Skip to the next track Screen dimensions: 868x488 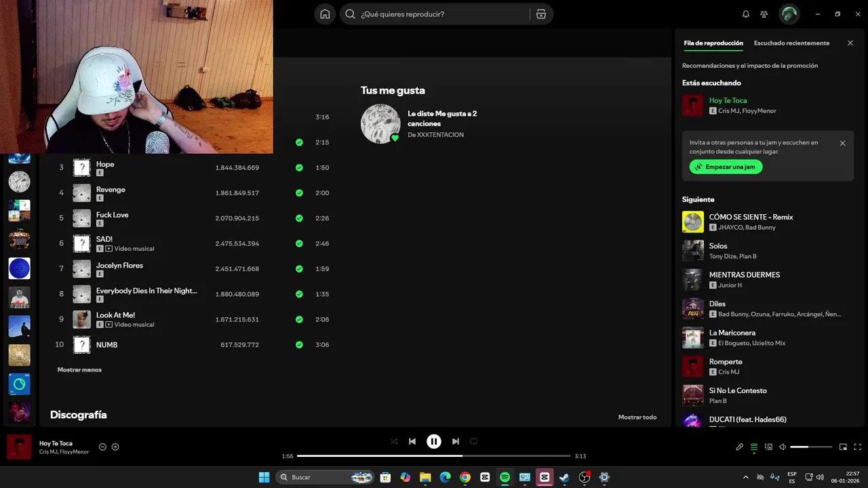coord(456,441)
